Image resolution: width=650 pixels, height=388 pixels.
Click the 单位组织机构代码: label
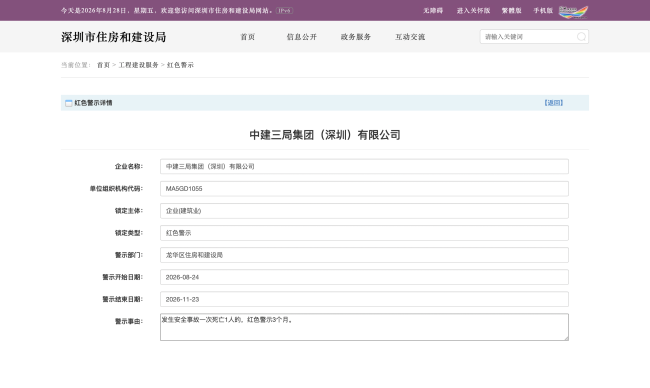pos(116,189)
